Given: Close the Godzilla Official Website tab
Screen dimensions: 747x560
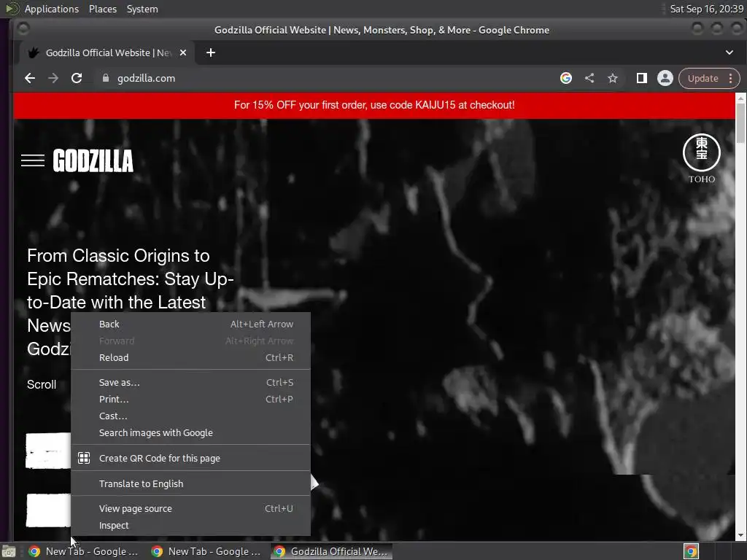Looking at the screenshot, I should [183, 52].
